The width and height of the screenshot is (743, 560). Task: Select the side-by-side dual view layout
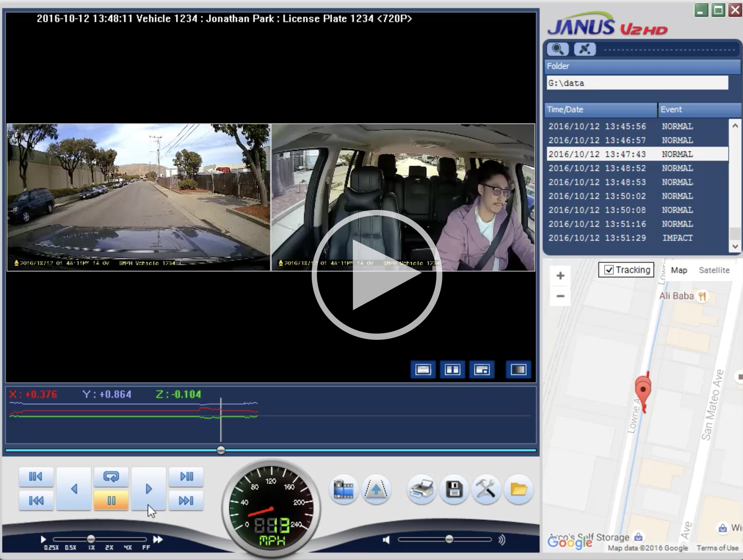pos(452,370)
